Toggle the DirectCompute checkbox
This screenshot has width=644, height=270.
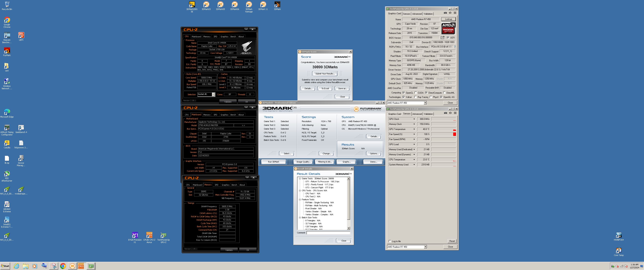426,93
